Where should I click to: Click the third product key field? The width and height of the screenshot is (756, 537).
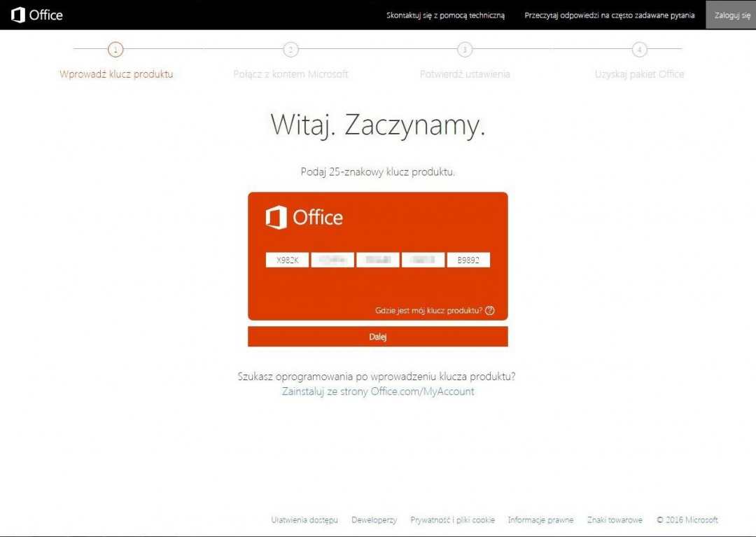pyautogui.click(x=378, y=260)
